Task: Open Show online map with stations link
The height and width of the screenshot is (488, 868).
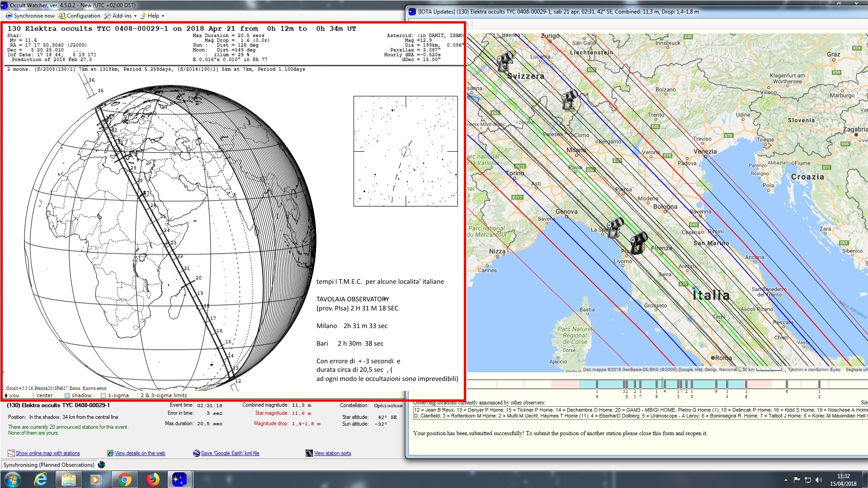Action: (x=48, y=453)
